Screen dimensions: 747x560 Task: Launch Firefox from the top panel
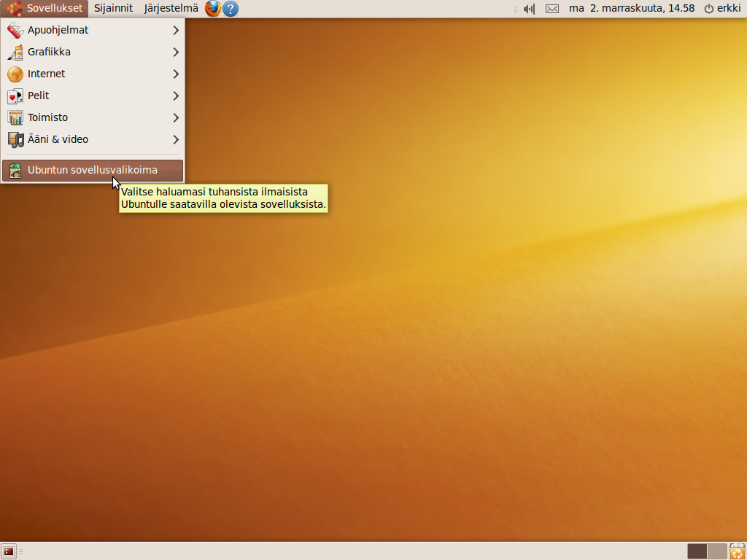213,9
